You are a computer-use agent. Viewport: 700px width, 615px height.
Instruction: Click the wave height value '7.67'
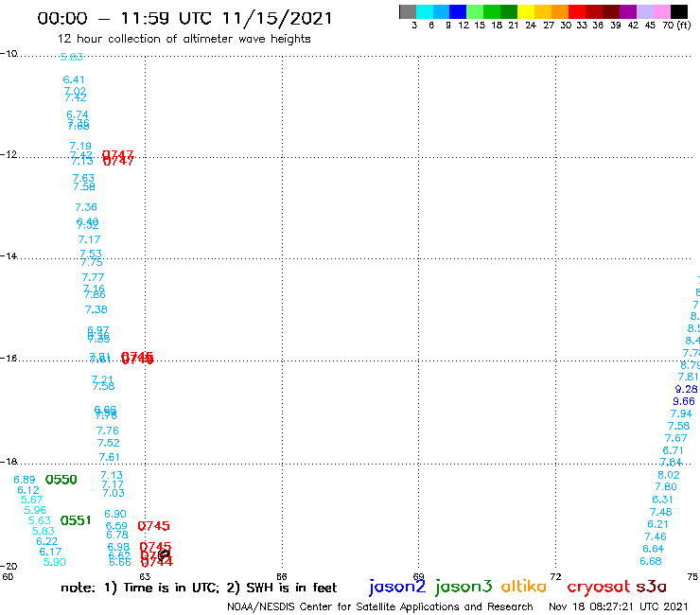(x=676, y=438)
